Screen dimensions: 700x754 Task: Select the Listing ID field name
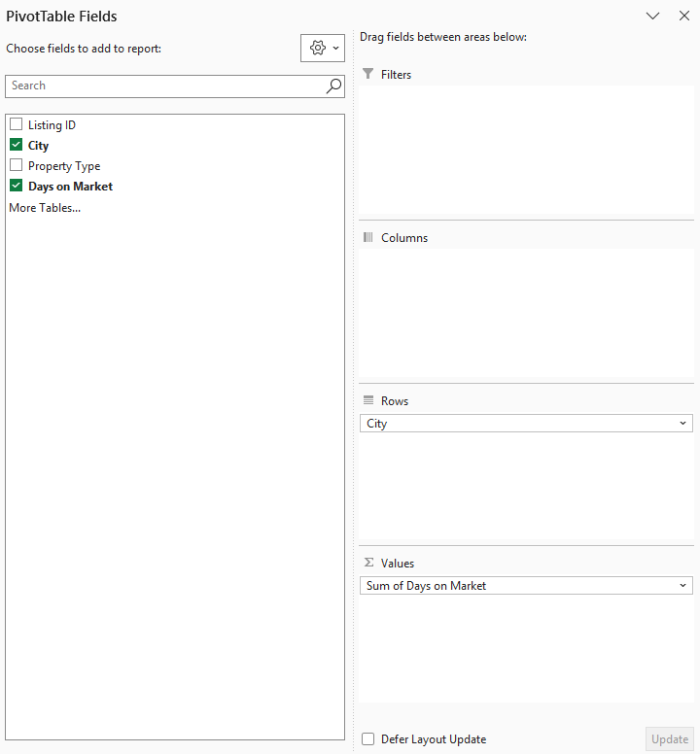(x=52, y=125)
